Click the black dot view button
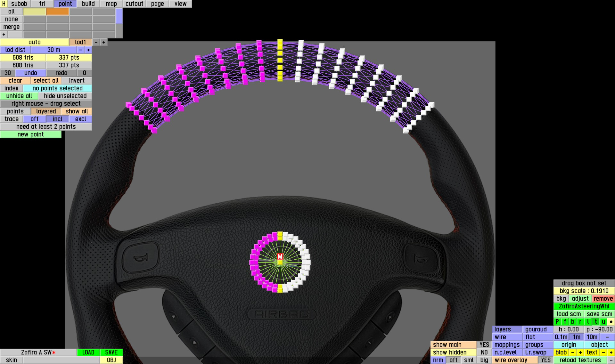The height and width of the screenshot is (364, 615). [611, 322]
